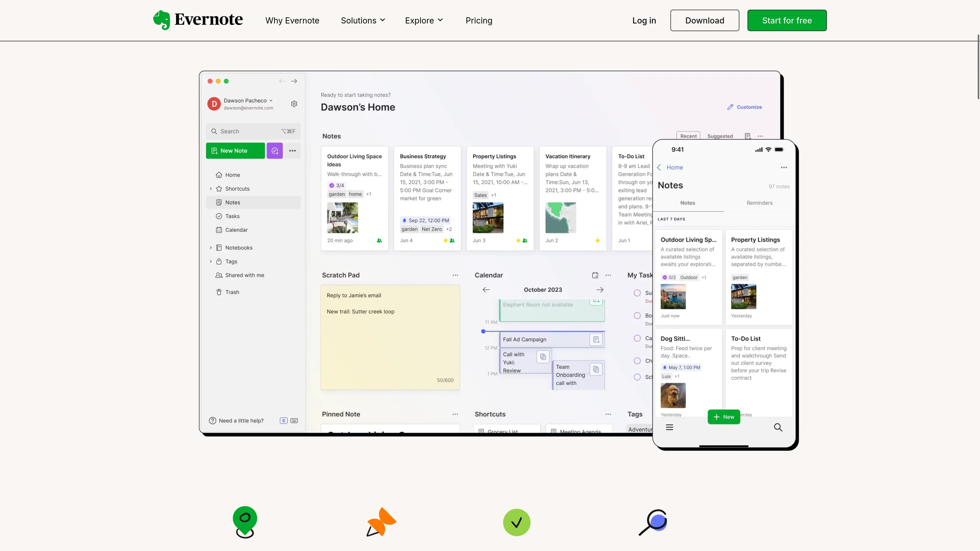Switch to the Suggested tab in the Notes widget
Screen dimensions: 980x551
tap(720, 136)
